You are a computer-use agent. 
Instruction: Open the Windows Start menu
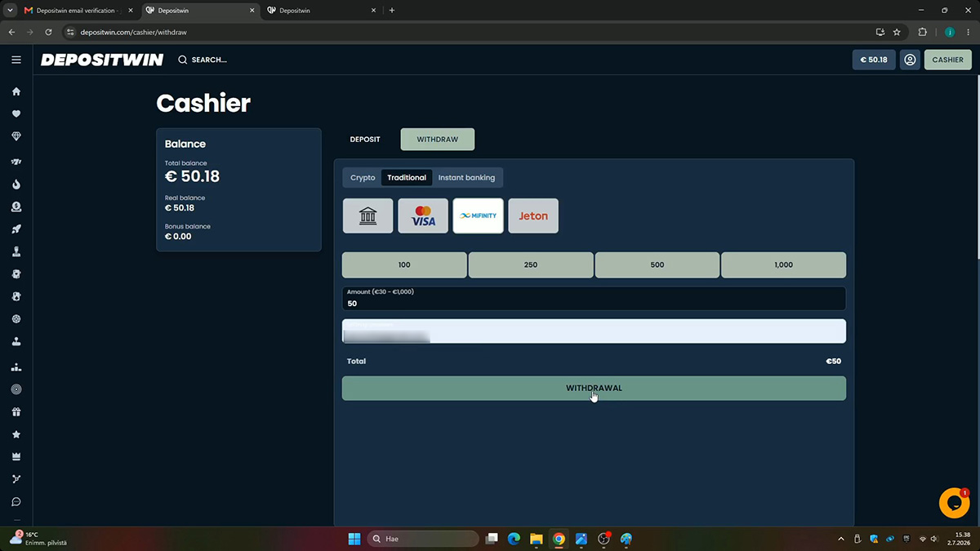(x=354, y=539)
